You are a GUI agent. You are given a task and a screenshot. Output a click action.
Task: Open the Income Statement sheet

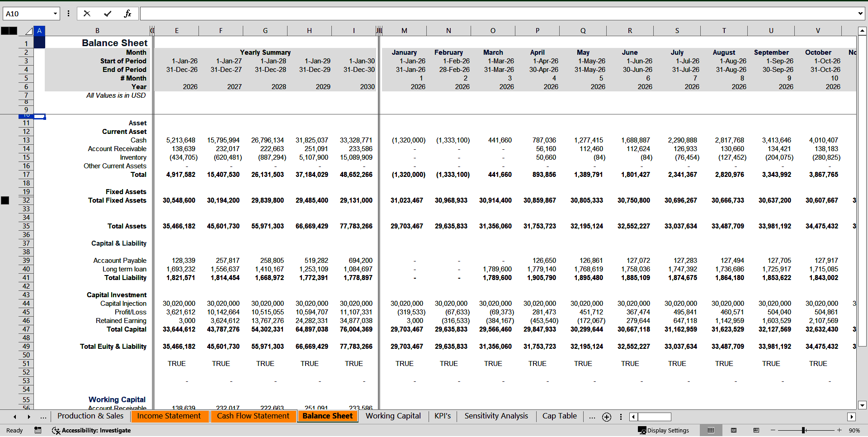[169, 416]
